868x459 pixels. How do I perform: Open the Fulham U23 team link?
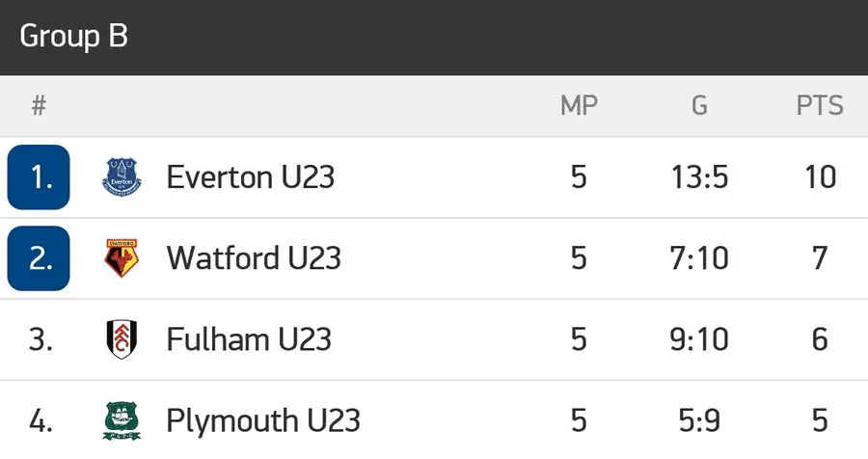[249, 339]
